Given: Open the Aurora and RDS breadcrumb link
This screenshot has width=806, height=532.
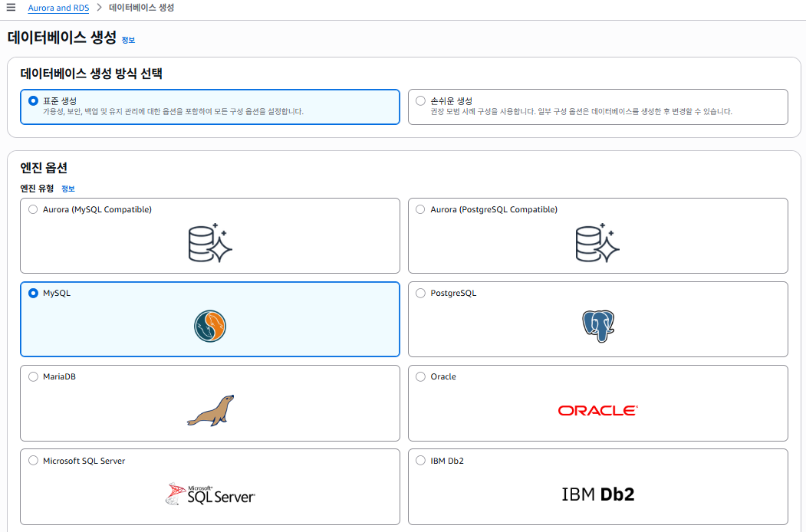Looking at the screenshot, I should (58, 8).
